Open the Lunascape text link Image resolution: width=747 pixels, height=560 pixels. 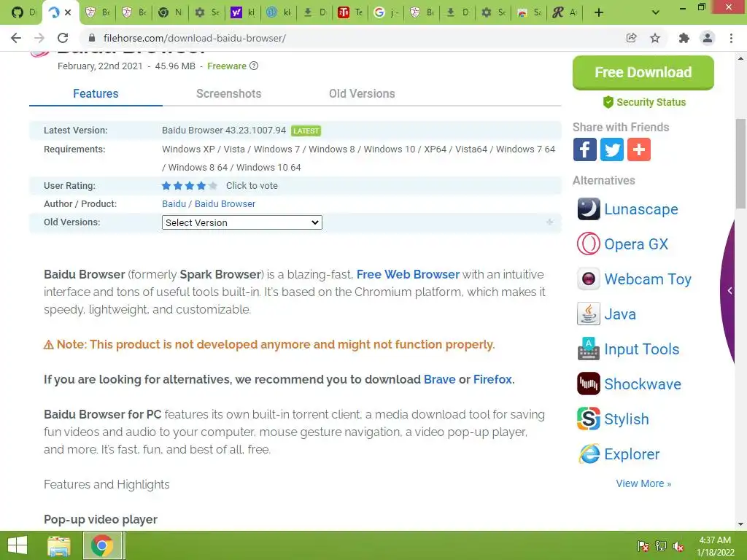pyautogui.click(x=640, y=209)
